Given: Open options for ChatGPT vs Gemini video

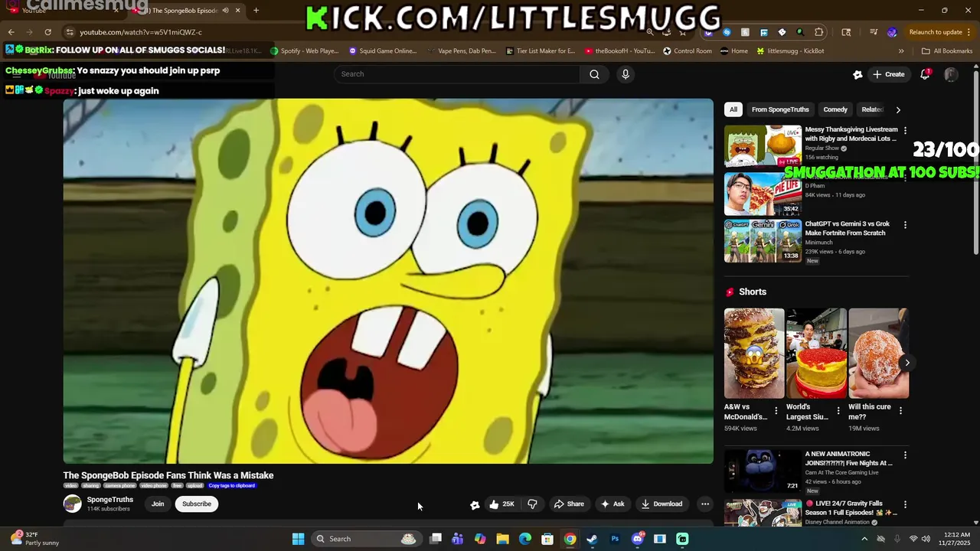Looking at the screenshot, I should [905, 225].
